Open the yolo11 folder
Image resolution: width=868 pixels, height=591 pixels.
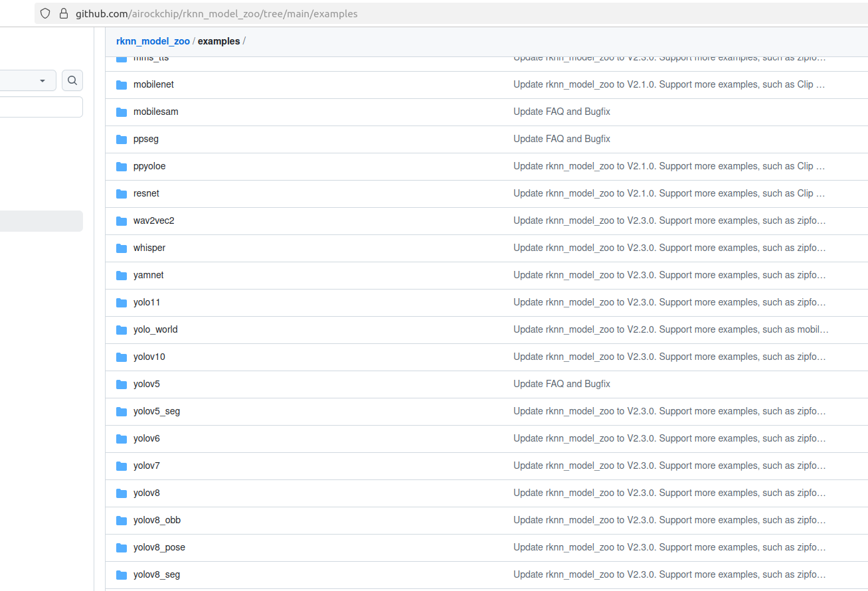tap(147, 302)
